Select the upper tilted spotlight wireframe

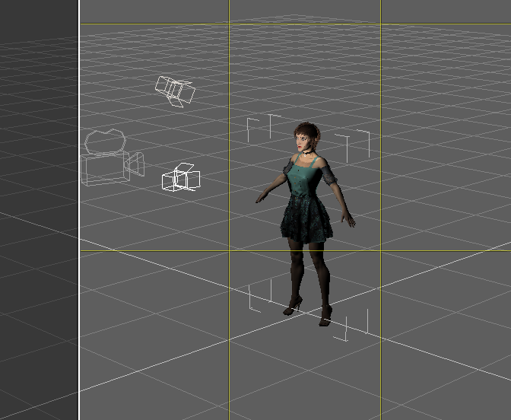[x=175, y=91]
